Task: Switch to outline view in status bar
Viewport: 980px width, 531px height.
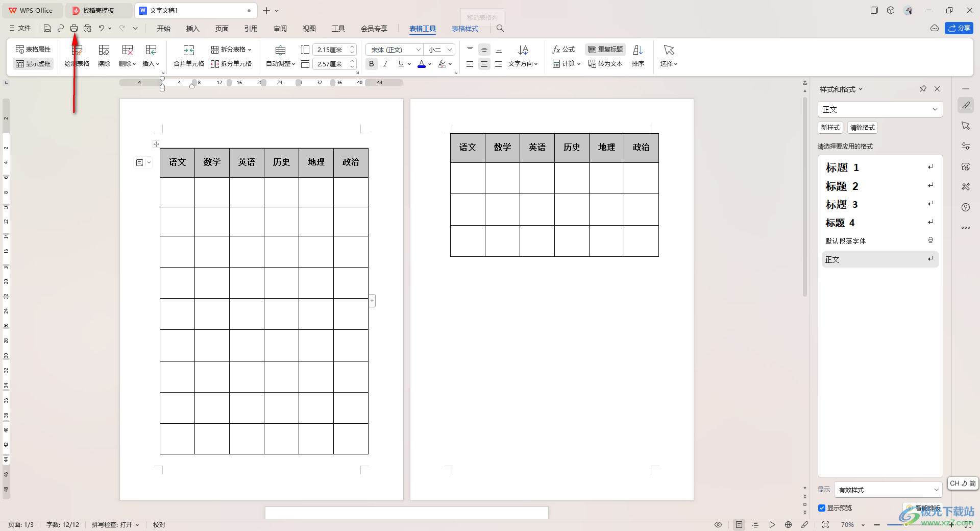Action: coord(755,525)
